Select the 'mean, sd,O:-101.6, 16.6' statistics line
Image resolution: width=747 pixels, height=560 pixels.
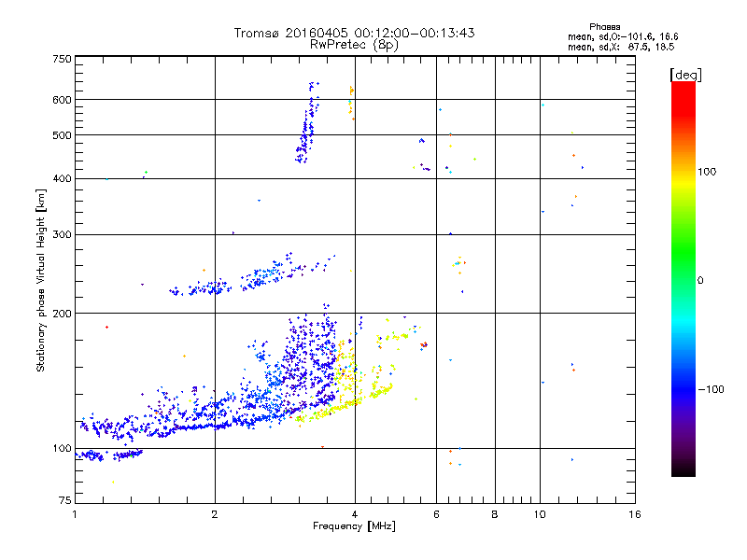(x=623, y=36)
